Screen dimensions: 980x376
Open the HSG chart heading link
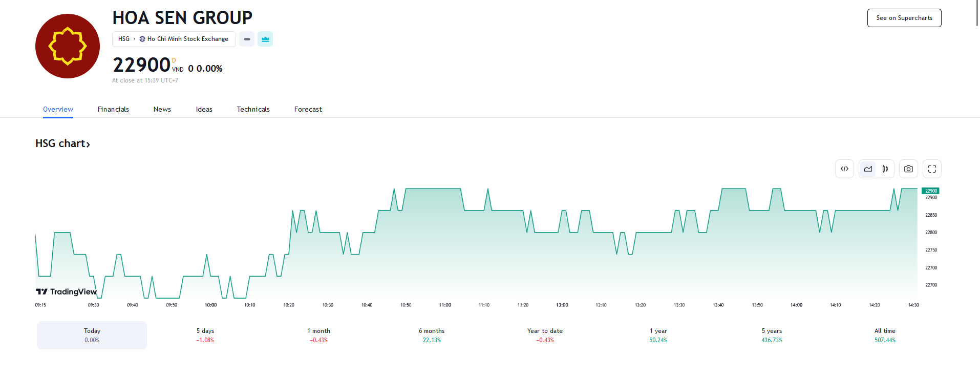click(x=62, y=143)
